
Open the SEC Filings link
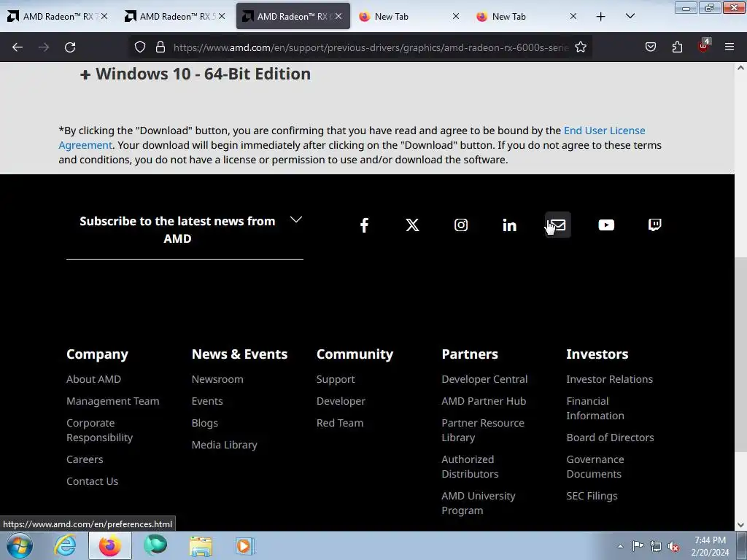point(592,496)
